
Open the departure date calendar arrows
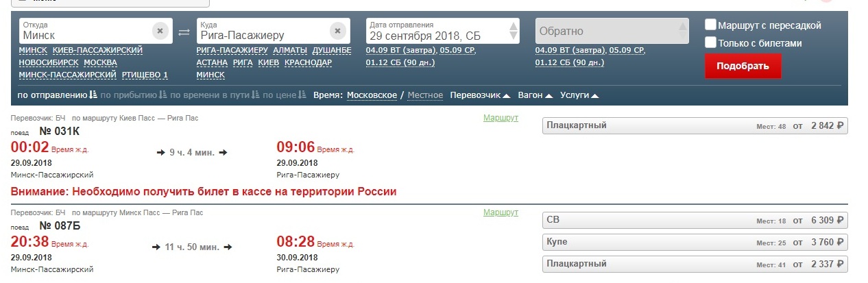514,31
